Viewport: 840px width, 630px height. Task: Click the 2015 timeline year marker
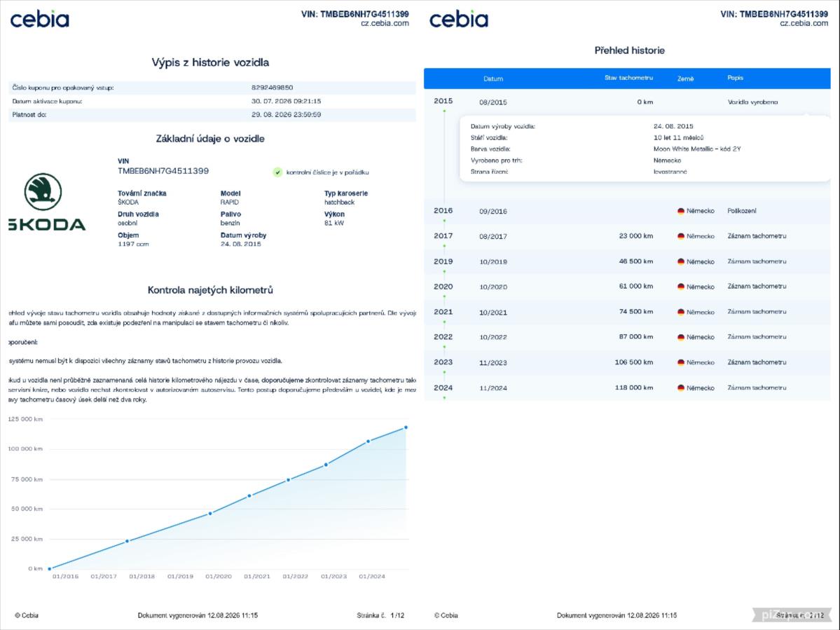click(x=443, y=101)
